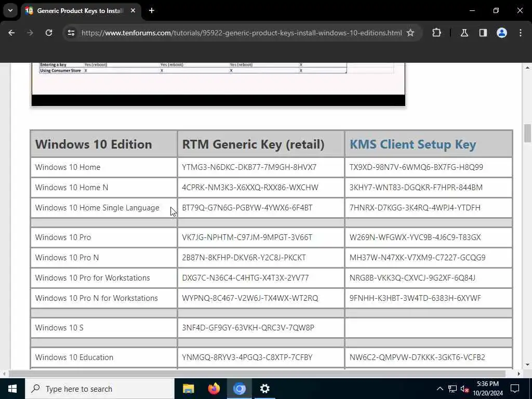Select retail key 2B87N-8KFHP-DKV6R-Y2C8J-PKCKT
This screenshot has width=532, height=399.
coord(244,258)
